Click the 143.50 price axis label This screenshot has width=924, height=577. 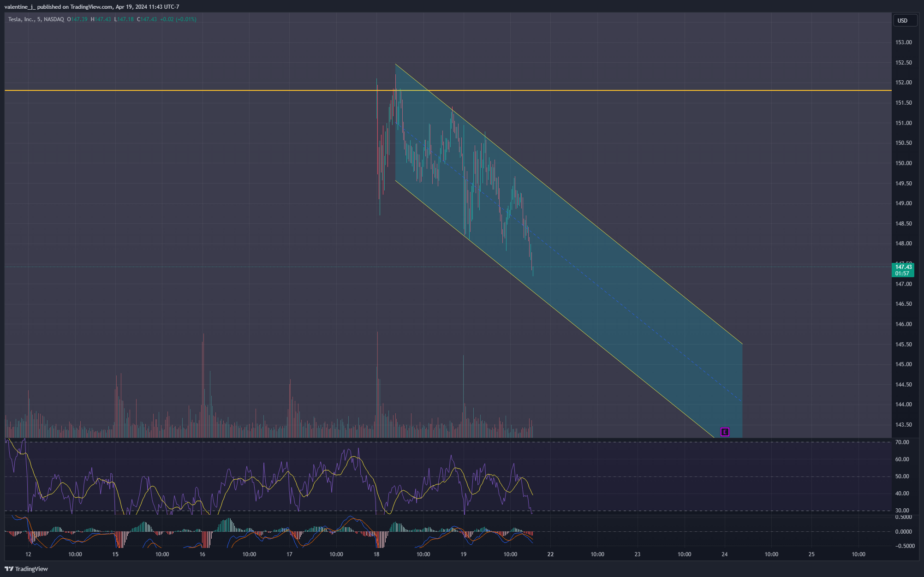[903, 425]
